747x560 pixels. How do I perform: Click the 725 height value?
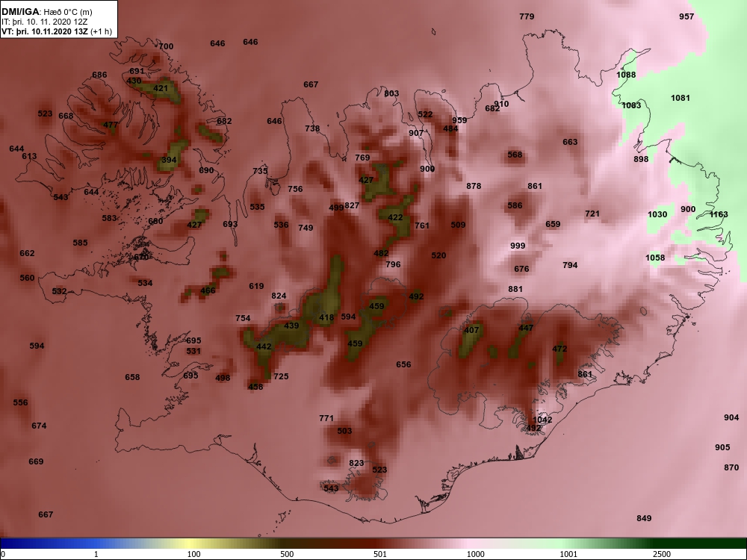point(281,376)
